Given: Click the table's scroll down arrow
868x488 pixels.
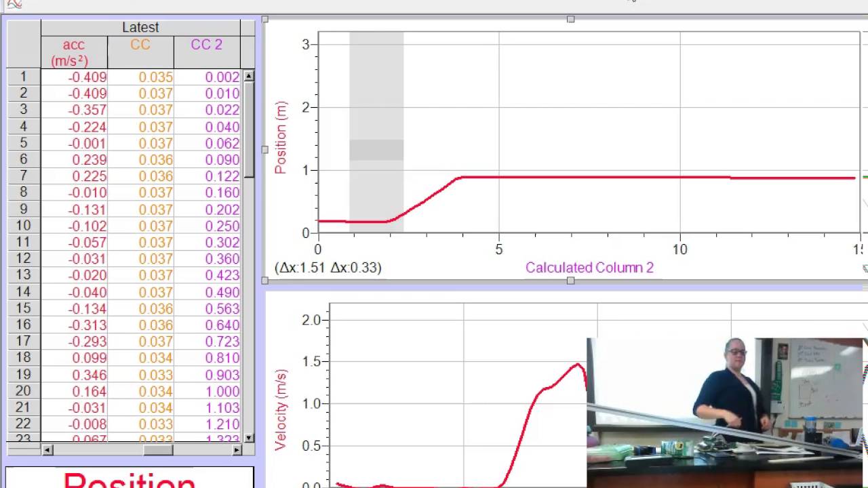Looking at the screenshot, I should (x=249, y=439).
